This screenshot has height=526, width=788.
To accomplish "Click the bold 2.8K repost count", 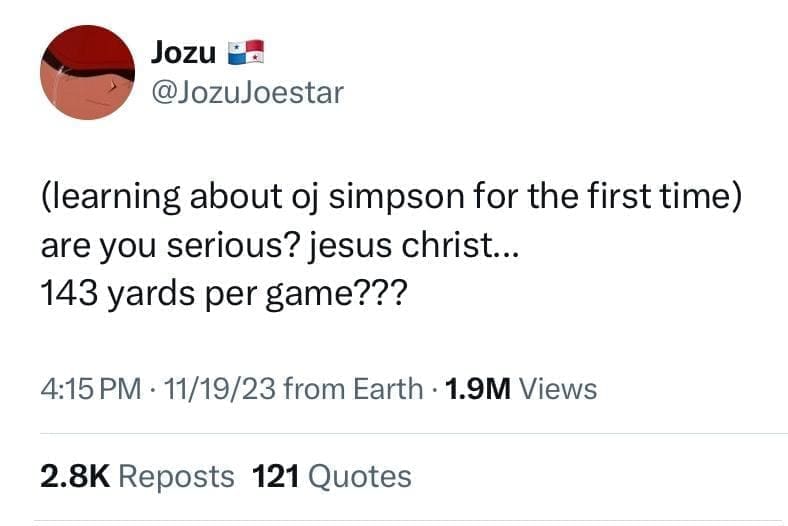I will 74,477.
